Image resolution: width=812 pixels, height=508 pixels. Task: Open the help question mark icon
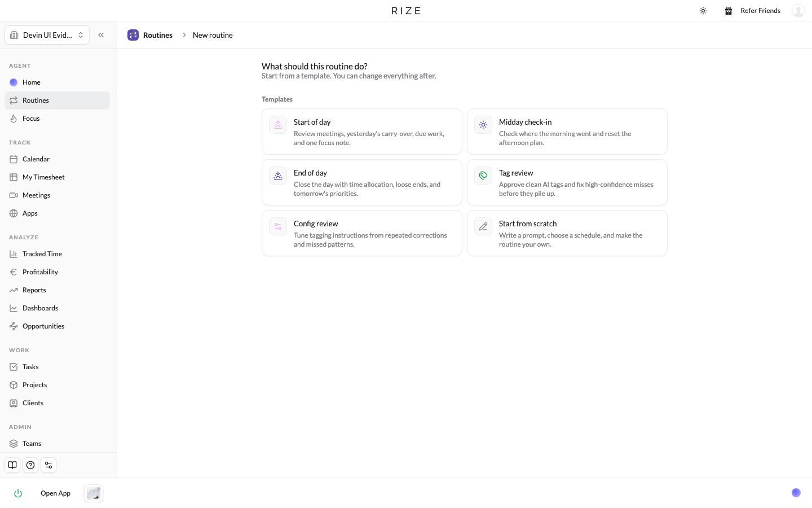tap(30, 465)
